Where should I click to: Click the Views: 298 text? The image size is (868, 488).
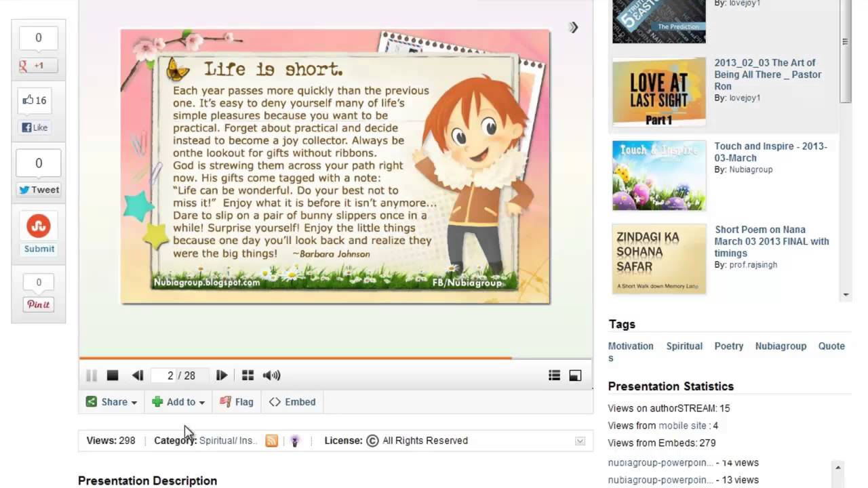pos(111,441)
